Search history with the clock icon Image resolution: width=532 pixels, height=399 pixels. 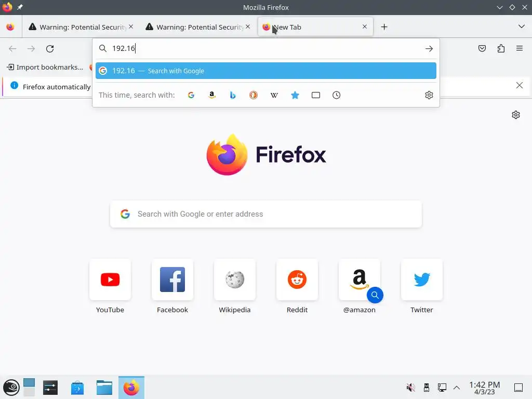tap(336, 95)
